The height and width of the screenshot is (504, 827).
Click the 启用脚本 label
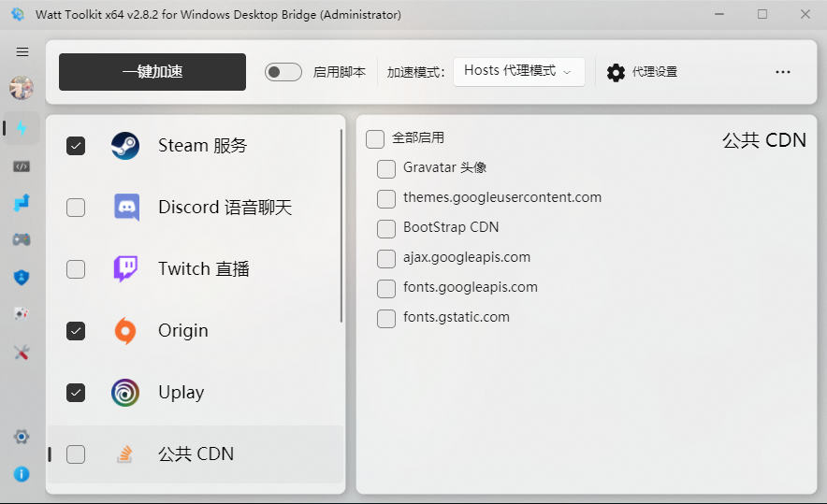340,72
